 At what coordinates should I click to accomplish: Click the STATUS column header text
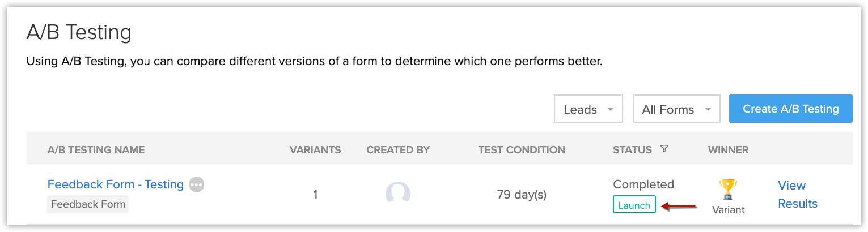tap(632, 150)
